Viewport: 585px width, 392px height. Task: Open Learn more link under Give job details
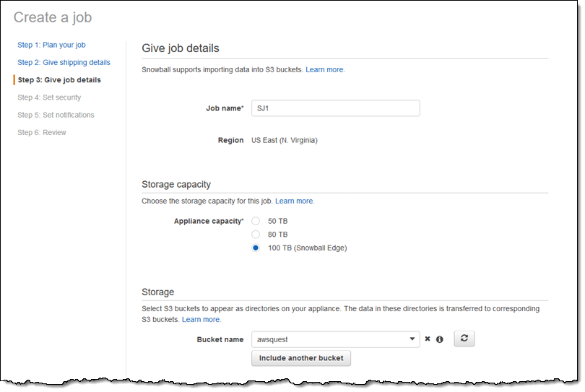click(x=325, y=70)
